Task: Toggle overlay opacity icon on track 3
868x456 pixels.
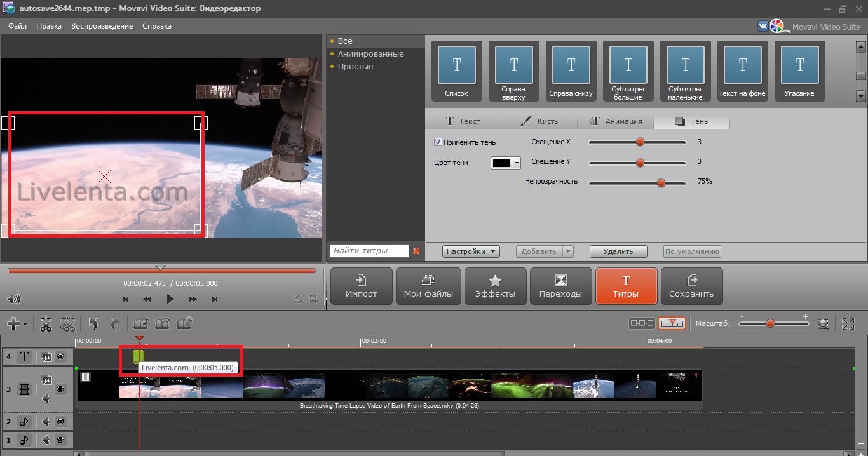Action: [x=46, y=380]
